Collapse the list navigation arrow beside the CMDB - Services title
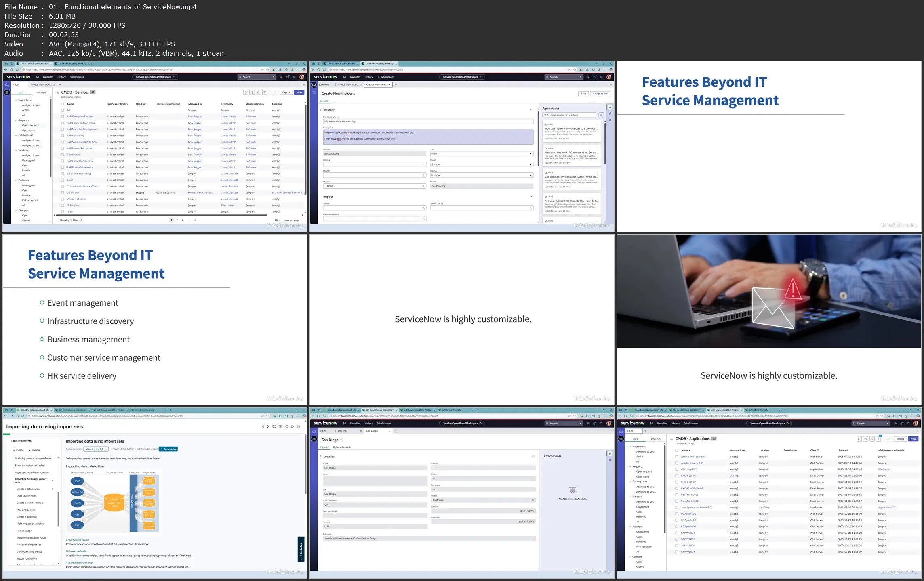Image resolution: width=924 pixels, height=581 pixels. click(x=57, y=93)
